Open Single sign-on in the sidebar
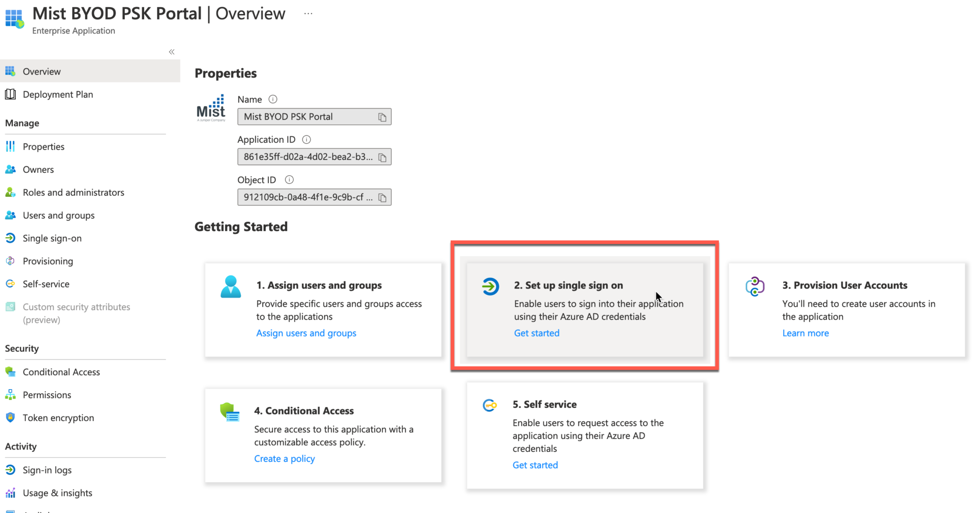The height and width of the screenshot is (513, 980). (x=52, y=238)
